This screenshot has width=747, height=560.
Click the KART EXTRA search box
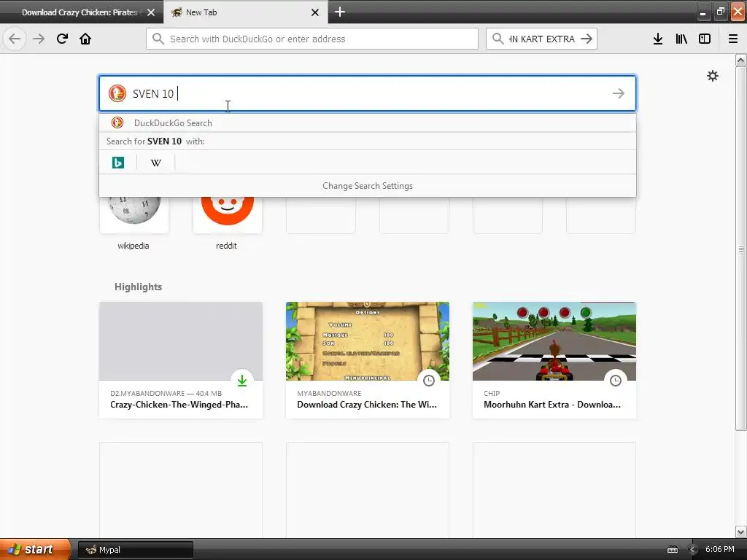tap(541, 39)
